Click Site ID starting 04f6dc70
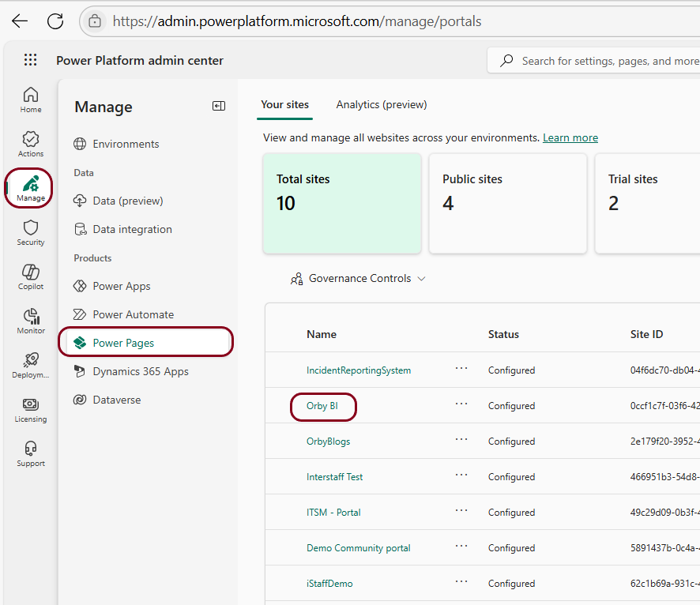This screenshot has height=605, width=700. (x=664, y=370)
